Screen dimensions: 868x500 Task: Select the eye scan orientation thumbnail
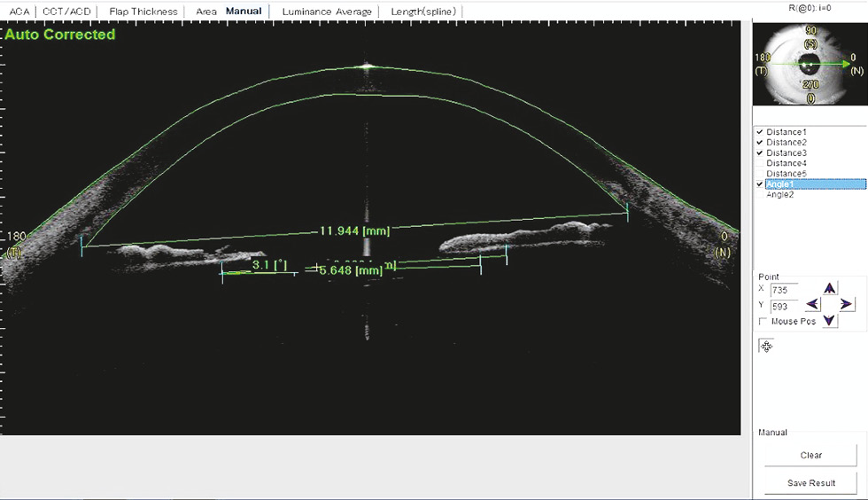[x=808, y=64]
